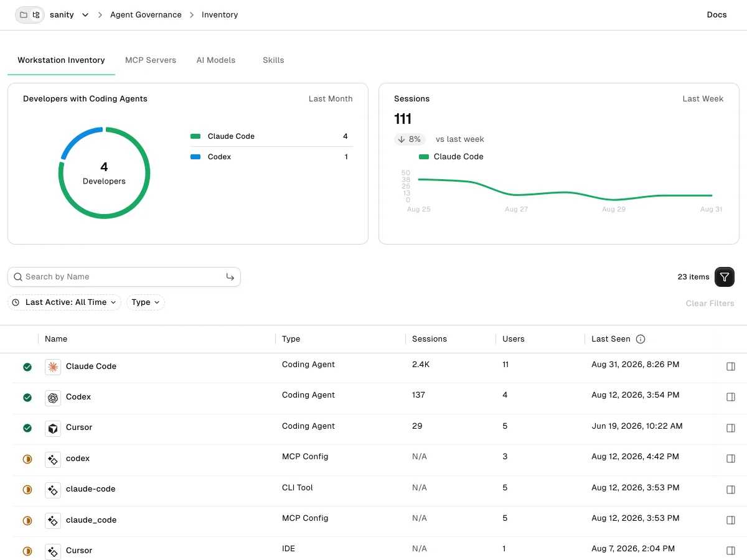Click the 2.4K sessions value
This screenshot has width=747, height=560.
(x=421, y=365)
